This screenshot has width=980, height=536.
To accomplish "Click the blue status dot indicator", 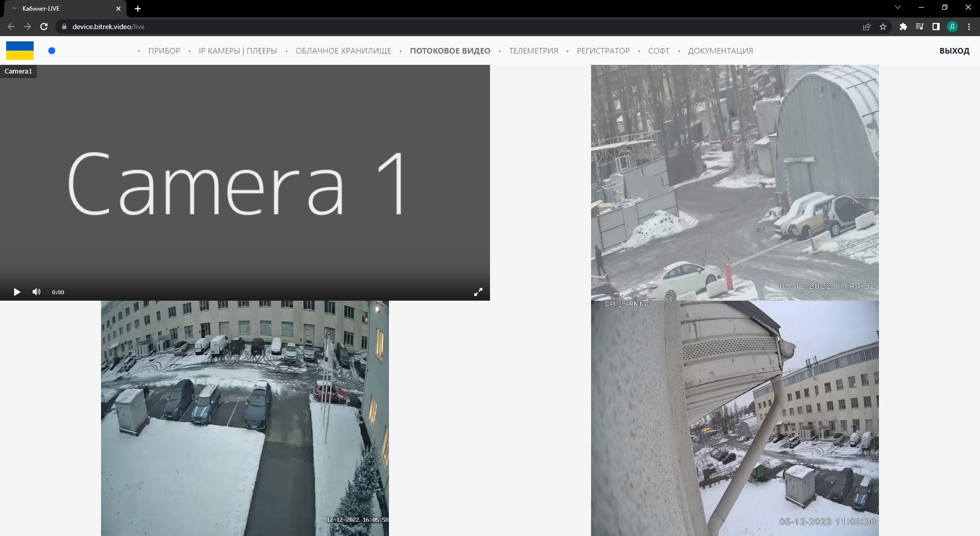I will click(x=52, y=51).
